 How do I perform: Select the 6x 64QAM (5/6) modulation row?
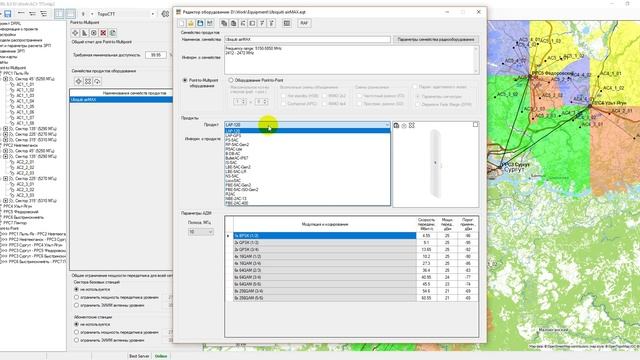(324, 284)
